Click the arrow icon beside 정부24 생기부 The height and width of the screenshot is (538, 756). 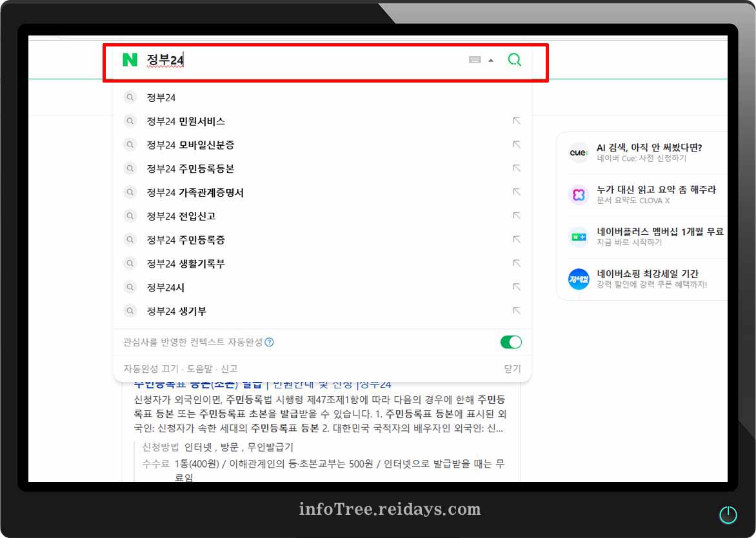(x=517, y=311)
